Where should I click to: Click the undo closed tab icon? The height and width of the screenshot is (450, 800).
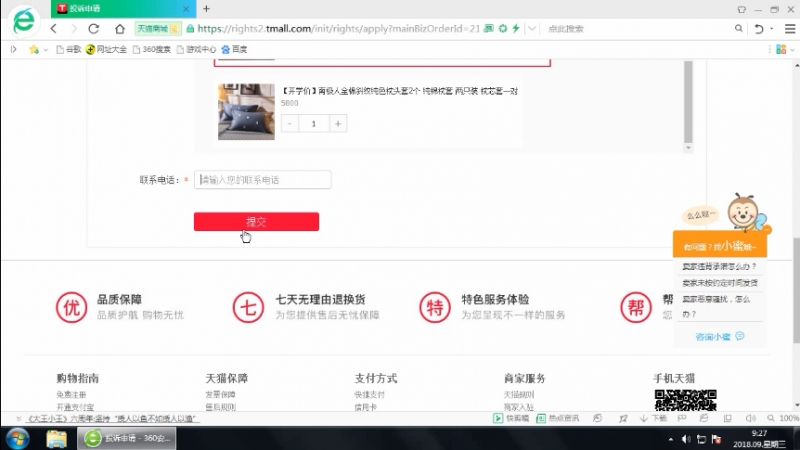[759, 29]
